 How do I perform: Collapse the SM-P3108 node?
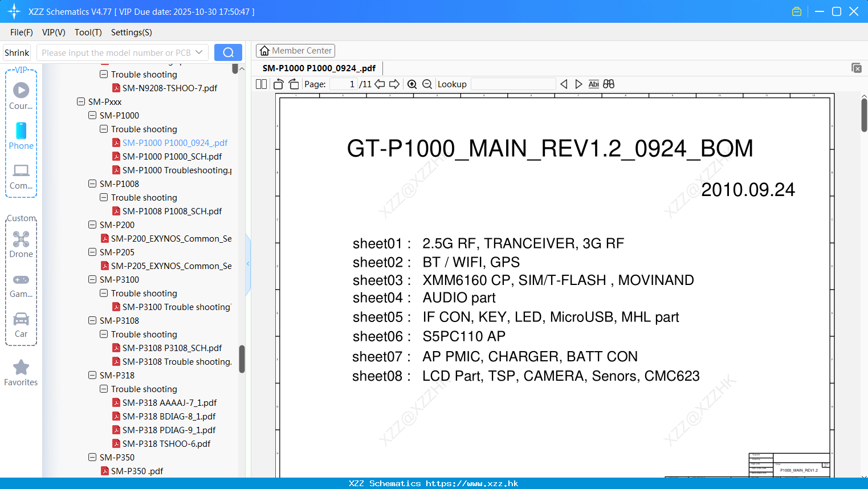(92, 320)
